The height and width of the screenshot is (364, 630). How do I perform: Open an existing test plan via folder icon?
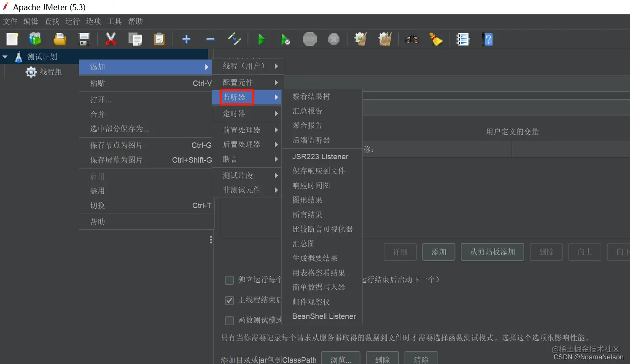click(59, 39)
